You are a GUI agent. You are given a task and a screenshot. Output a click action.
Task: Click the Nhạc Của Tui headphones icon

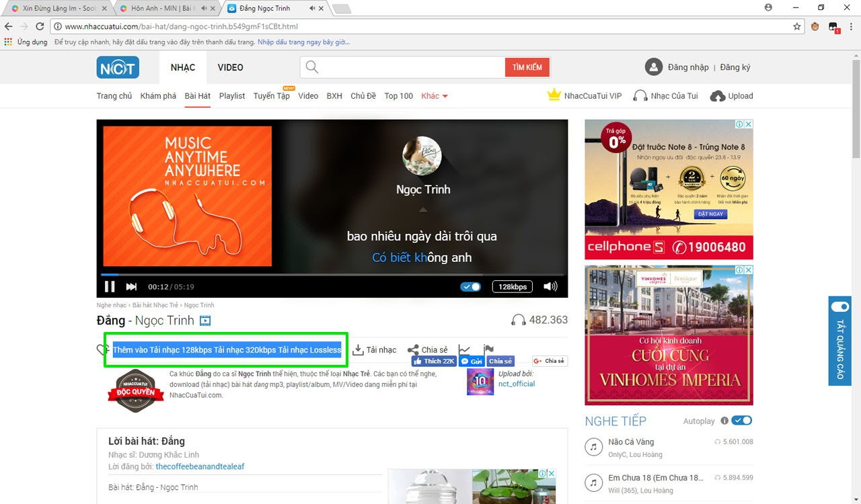pyautogui.click(x=640, y=96)
